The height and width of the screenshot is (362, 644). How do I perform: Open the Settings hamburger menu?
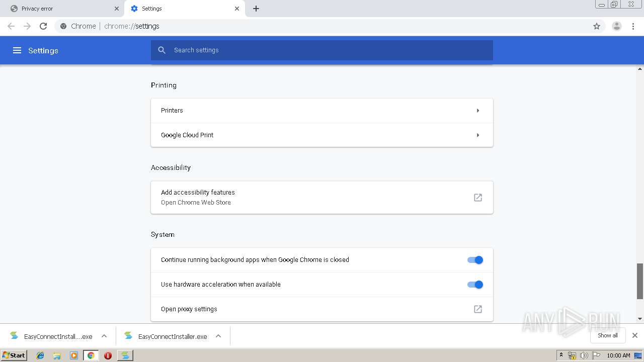[x=17, y=50]
